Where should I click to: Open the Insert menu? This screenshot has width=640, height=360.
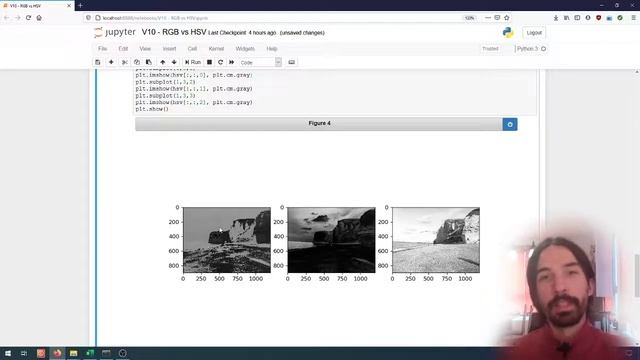coord(169,49)
